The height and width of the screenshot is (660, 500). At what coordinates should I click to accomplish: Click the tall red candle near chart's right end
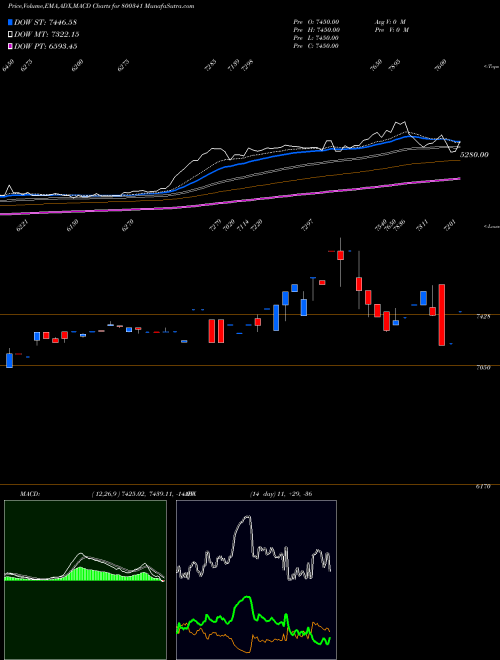click(x=442, y=315)
